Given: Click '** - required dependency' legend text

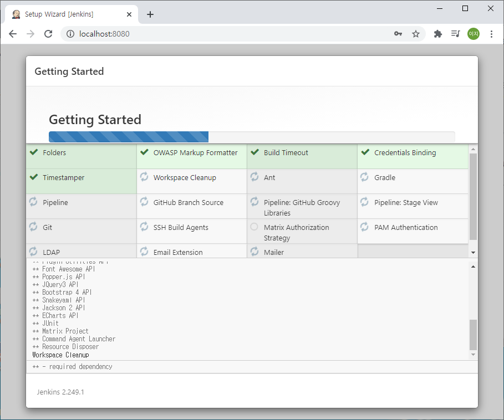Looking at the screenshot, I should [72, 367].
